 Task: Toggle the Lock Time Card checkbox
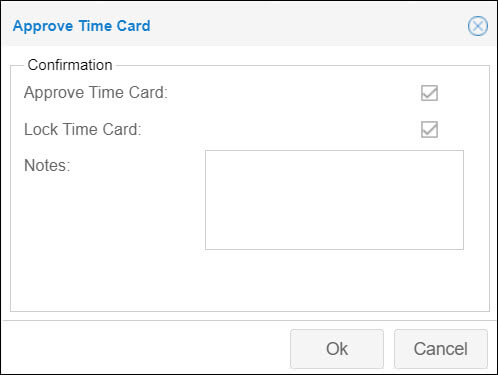pos(429,129)
